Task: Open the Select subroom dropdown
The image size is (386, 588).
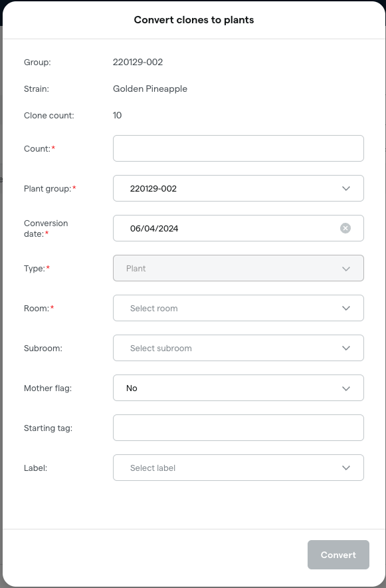Action: pos(239,348)
